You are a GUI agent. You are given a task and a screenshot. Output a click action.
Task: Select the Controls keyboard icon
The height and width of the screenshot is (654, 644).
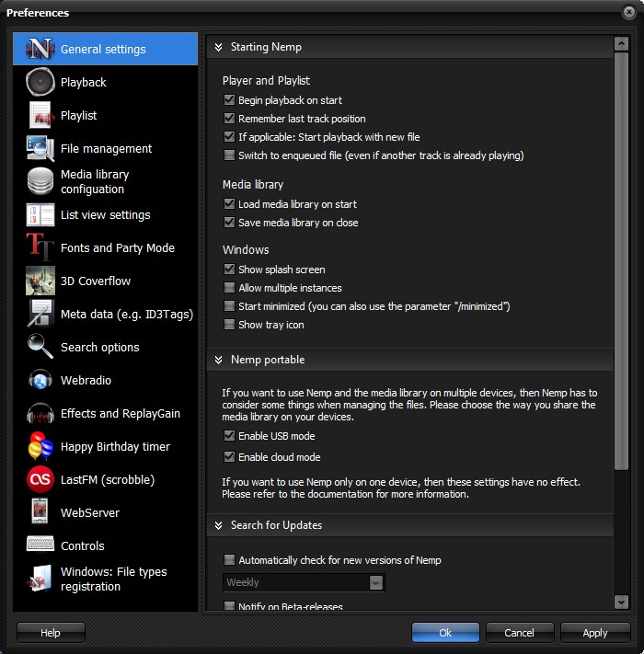point(40,545)
